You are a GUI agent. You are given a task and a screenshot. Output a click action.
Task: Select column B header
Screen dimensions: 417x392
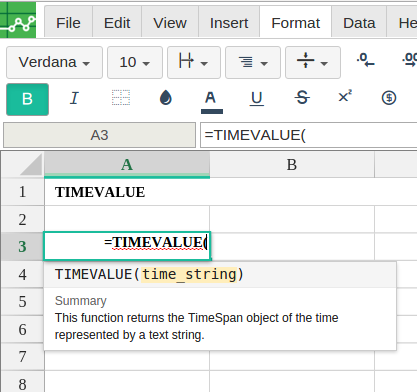pos(292,164)
